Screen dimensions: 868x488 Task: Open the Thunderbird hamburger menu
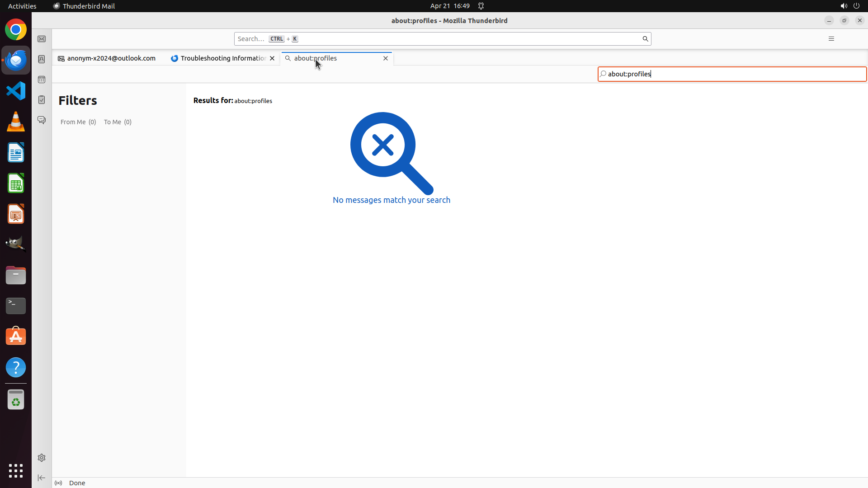[831, 39]
